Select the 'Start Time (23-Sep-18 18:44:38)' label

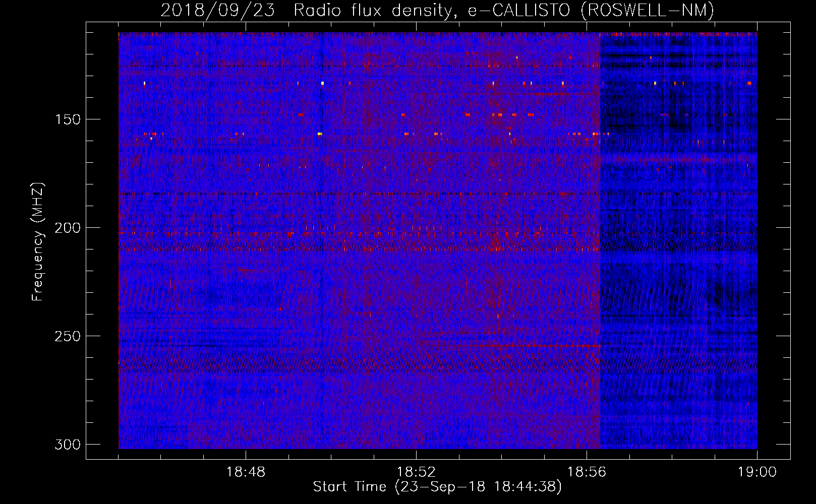pos(437,487)
